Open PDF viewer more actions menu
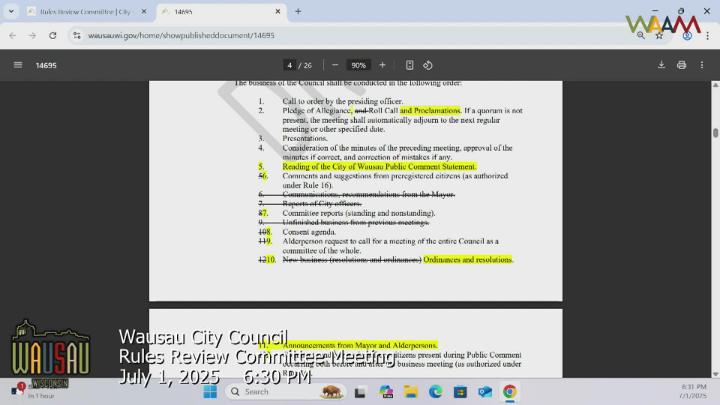The height and width of the screenshot is (405, 720). pyautogui.click(x=702, y=65)
